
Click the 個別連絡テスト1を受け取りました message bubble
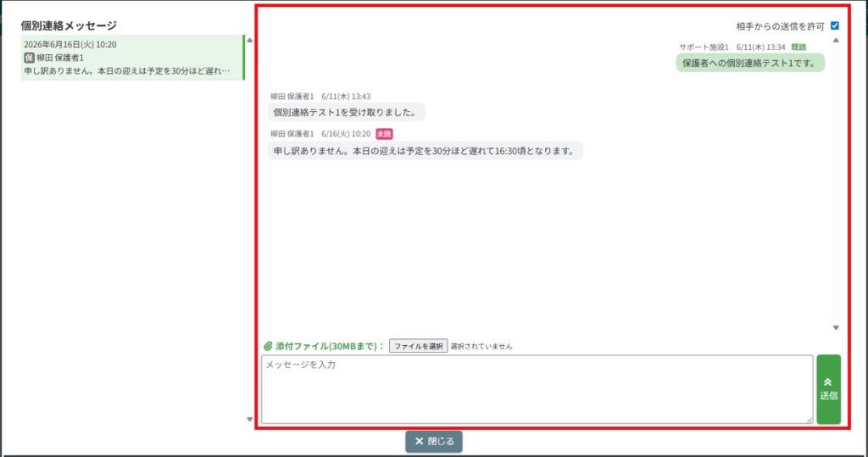pyautogui.click(x=347, y=113)
